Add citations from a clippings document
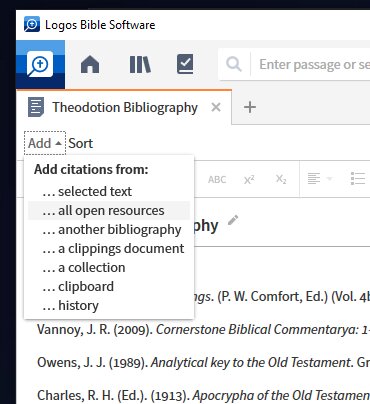Viewport: 370px width, 404px height. tap(109, 248)
